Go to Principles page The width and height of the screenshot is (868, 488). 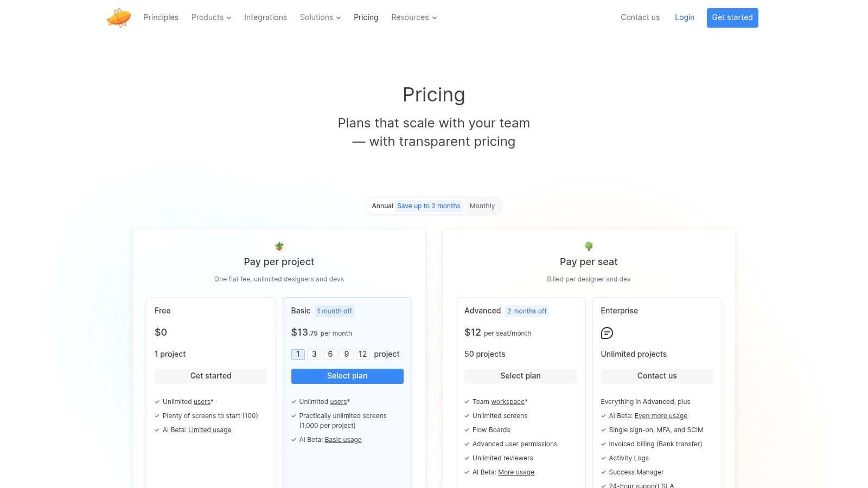click(161, 17)
